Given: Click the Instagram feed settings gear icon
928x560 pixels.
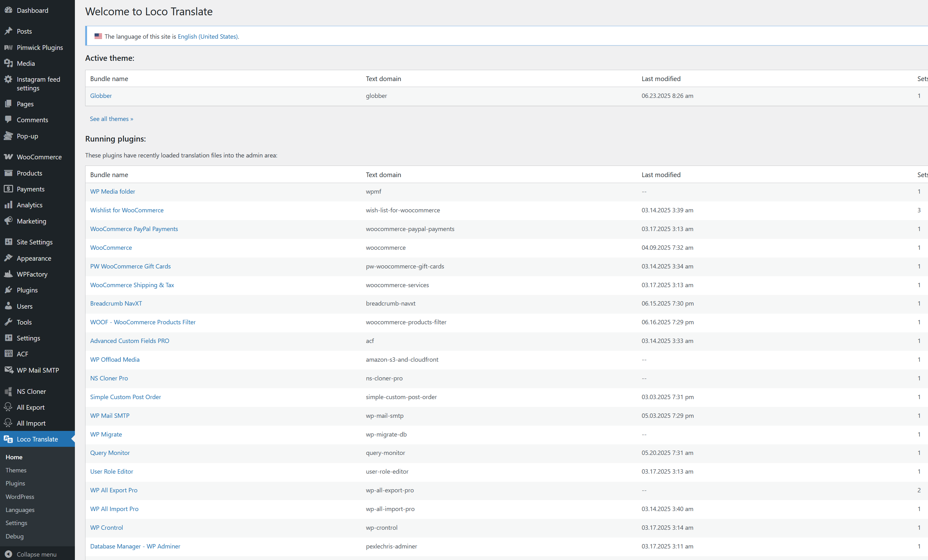Looking at the screenshot, I should pyautogui.click(x=8, y=79).
